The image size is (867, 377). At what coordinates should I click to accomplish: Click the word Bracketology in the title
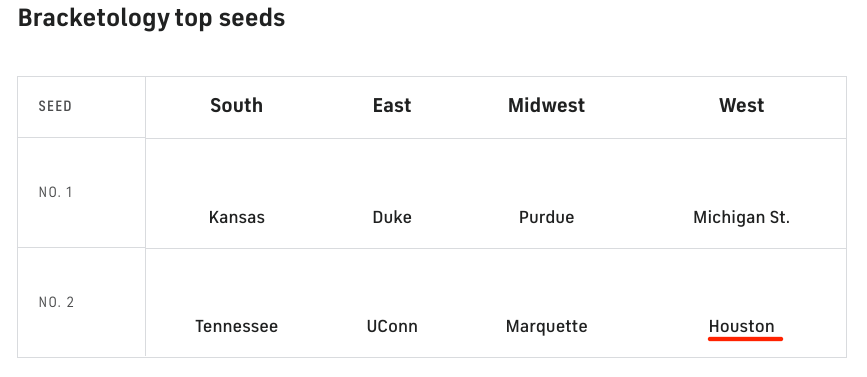(x=93, y=18)
